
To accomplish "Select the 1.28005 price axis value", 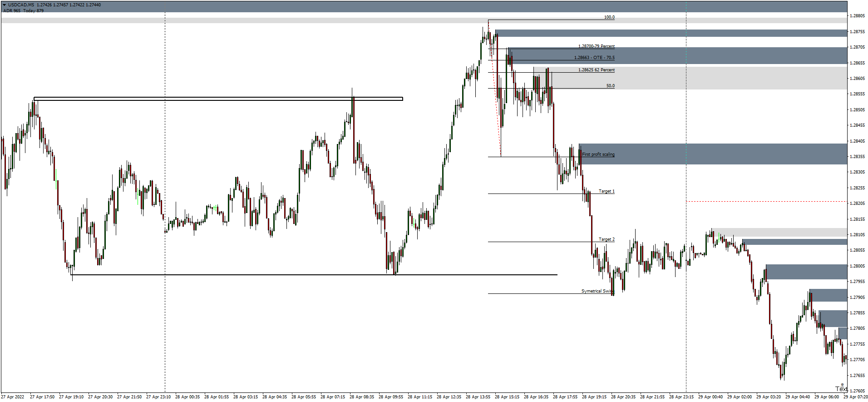I will coord(858,266).
